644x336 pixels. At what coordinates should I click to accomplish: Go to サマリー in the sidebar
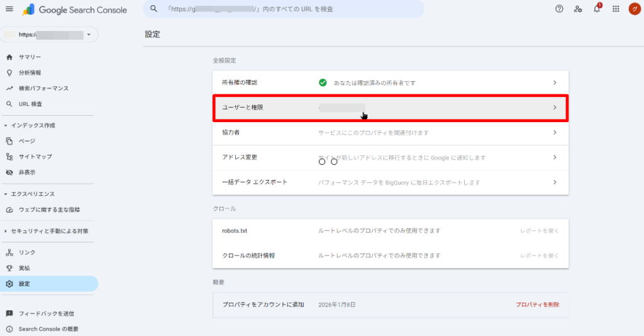click(x=30, y=57)
